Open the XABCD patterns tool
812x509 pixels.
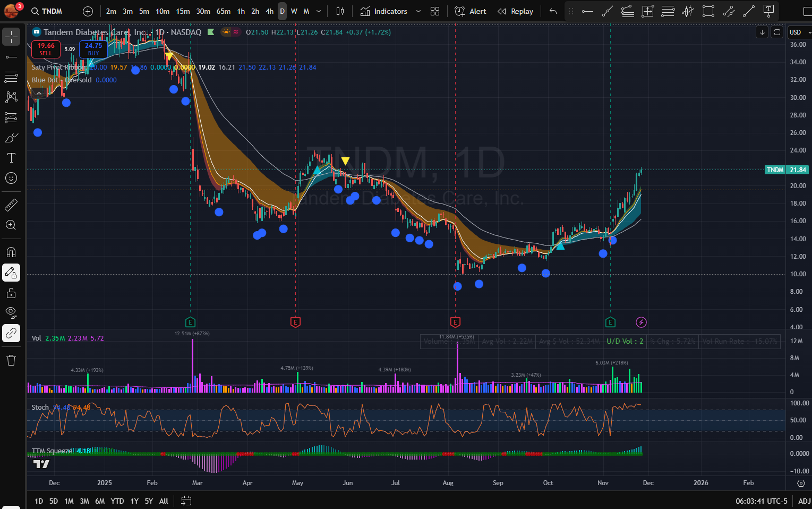(11, 97)
